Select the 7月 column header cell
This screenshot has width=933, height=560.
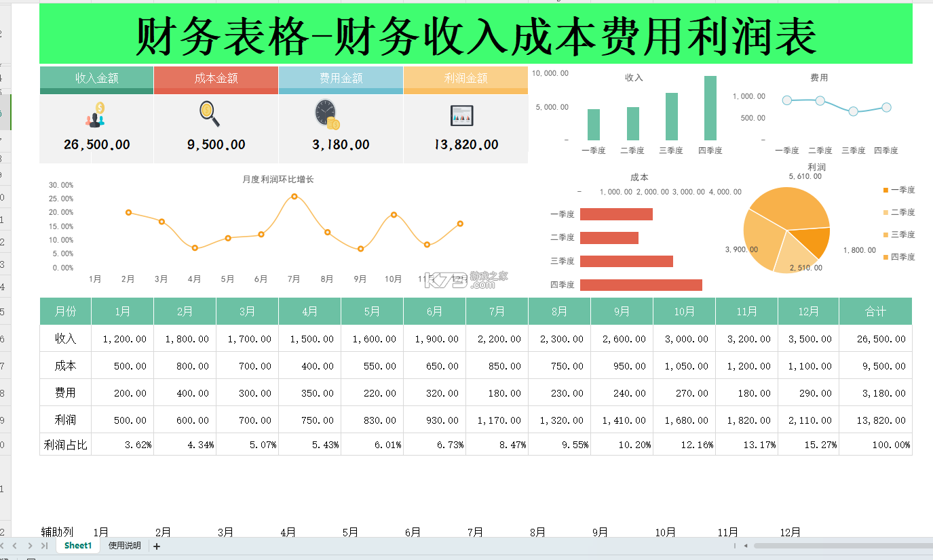pyautogui.click(x=497, y=311)
